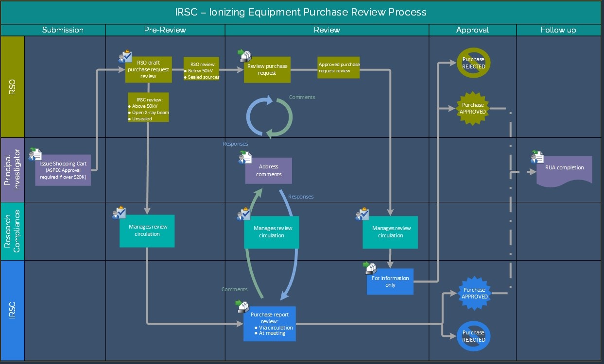Select the Principal Investigator lane label

coord(13,170)
